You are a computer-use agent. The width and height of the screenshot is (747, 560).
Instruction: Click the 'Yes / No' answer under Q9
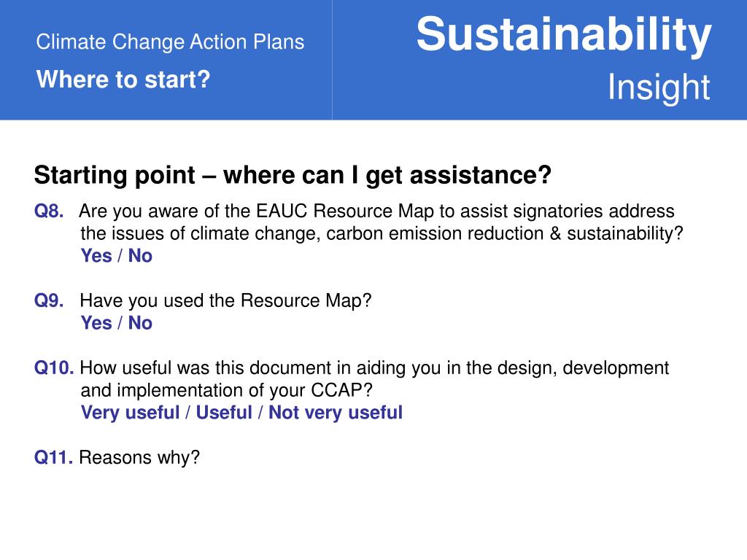point(117,323)
